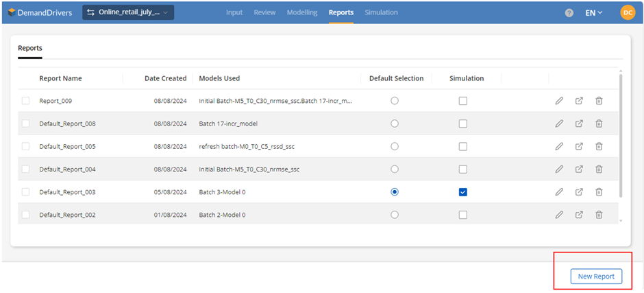Screen dimensions: 644x293
Task: Set Default_Report_008 as default selection
Action: pyautogui.click(x=395, y=124)
